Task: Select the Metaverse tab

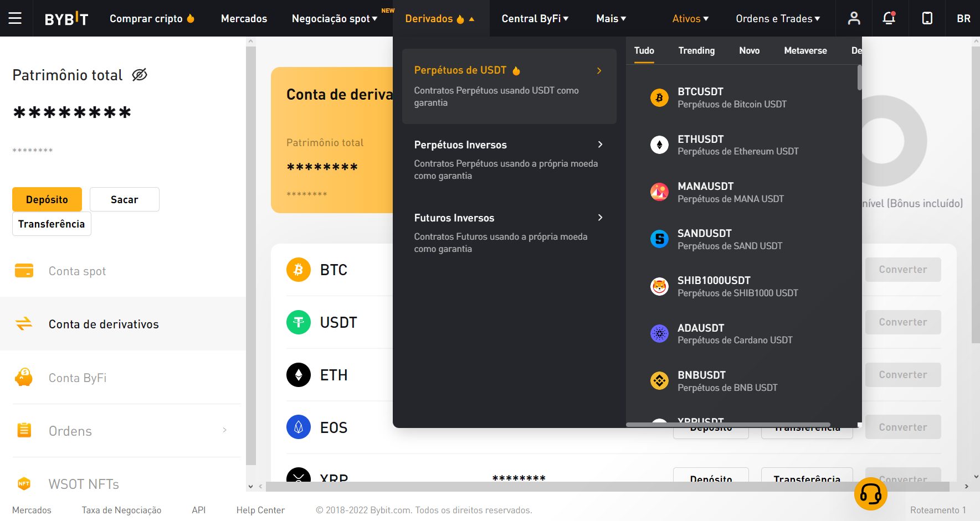Action: (805, 50)
